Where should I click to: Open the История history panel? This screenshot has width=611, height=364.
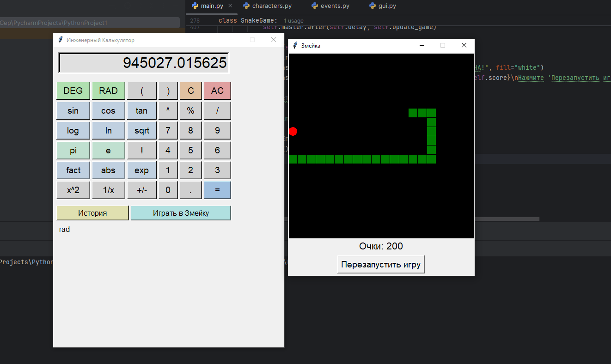92,213
